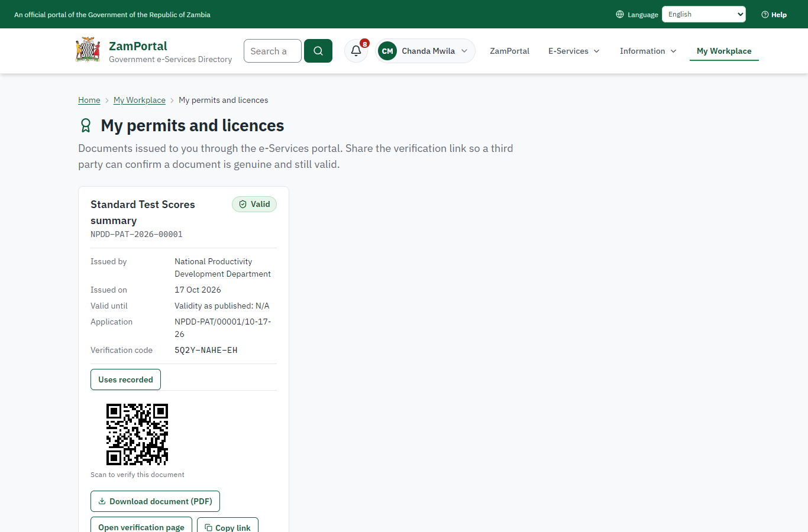Click the Help question mark icon
The height and width of the screenshot is (532, 808).
765,15
